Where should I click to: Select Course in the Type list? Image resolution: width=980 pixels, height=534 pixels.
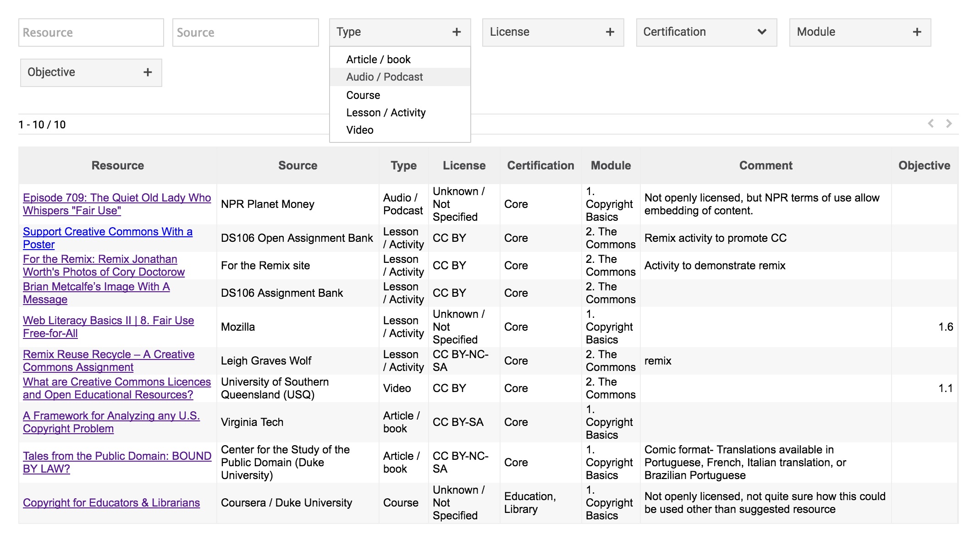click(363, 95)
